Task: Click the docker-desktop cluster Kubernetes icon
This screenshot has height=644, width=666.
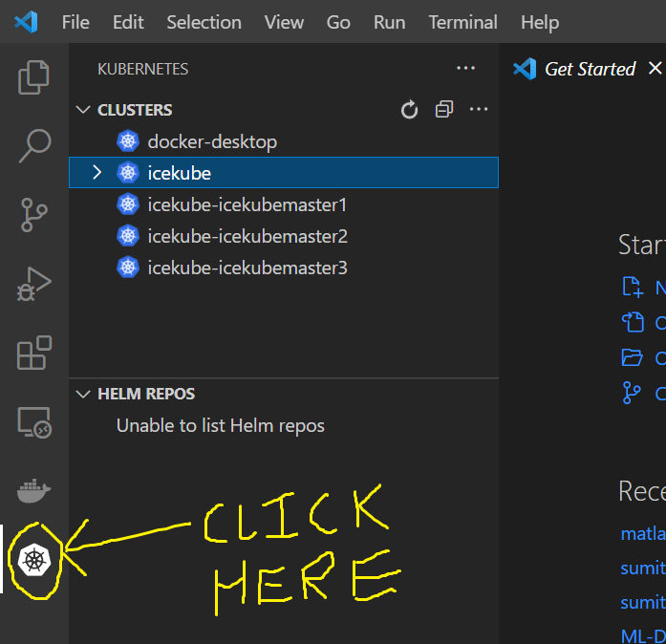Action: tap(128, 141)
